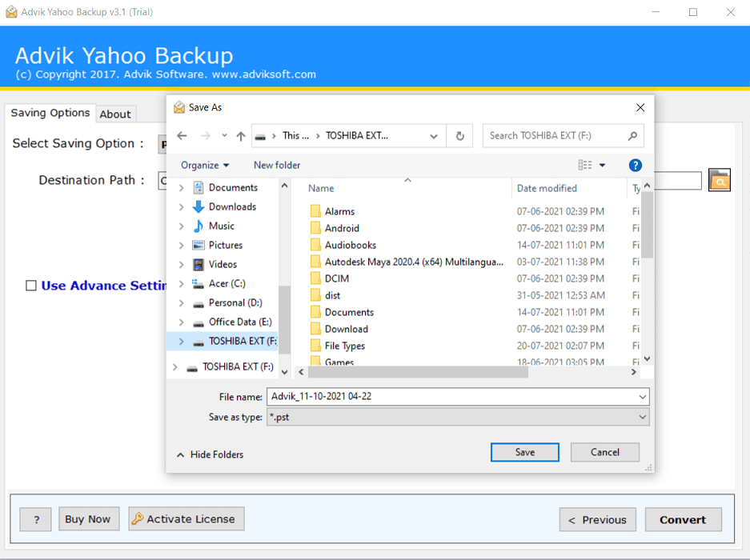Open File name history dropdown arrow

(643, 397)
